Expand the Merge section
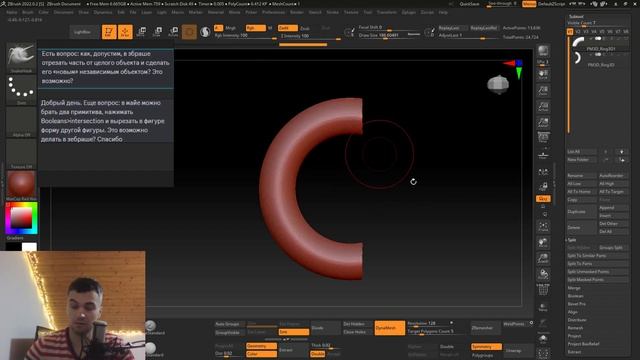This screenshot has width=640, height=360. point(574,288)
